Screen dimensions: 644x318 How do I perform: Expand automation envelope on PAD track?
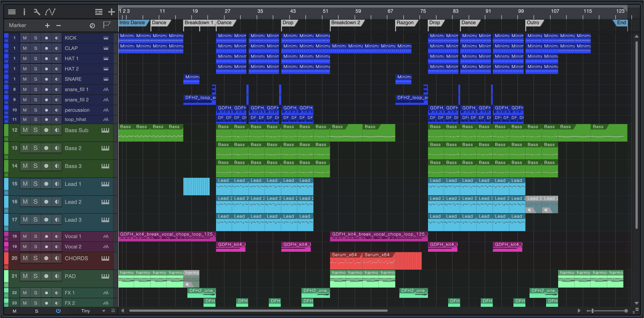pos(6,285)
